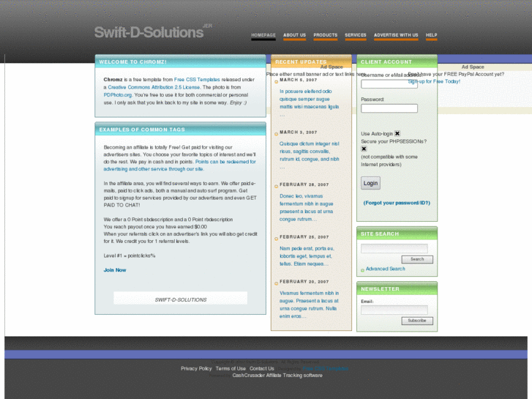Click the Newsletter Email field
This screenshot has width=532, height=399.
[x=394, y=310]
